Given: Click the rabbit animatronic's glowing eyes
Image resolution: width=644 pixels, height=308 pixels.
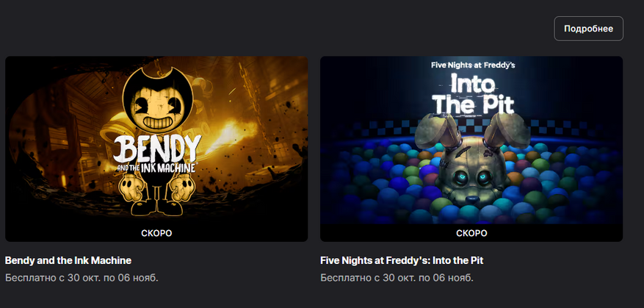Looking at the screenshot, I should point(472,179).
